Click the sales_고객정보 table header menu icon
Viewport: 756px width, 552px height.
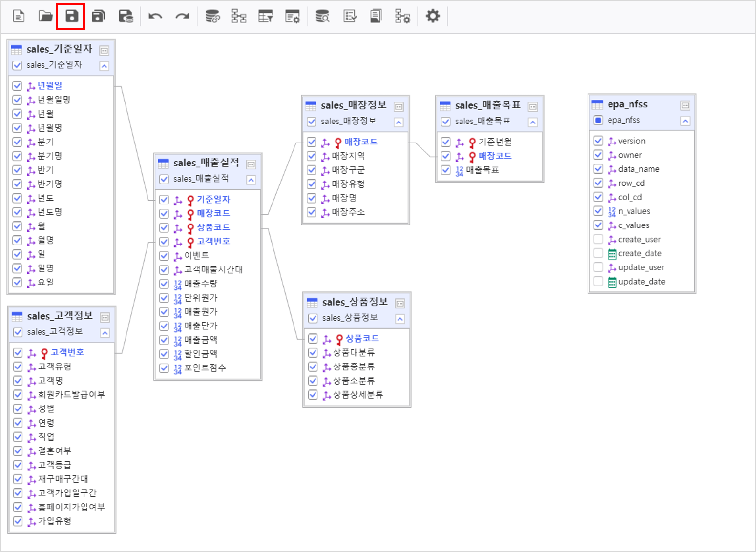[105, 318]
